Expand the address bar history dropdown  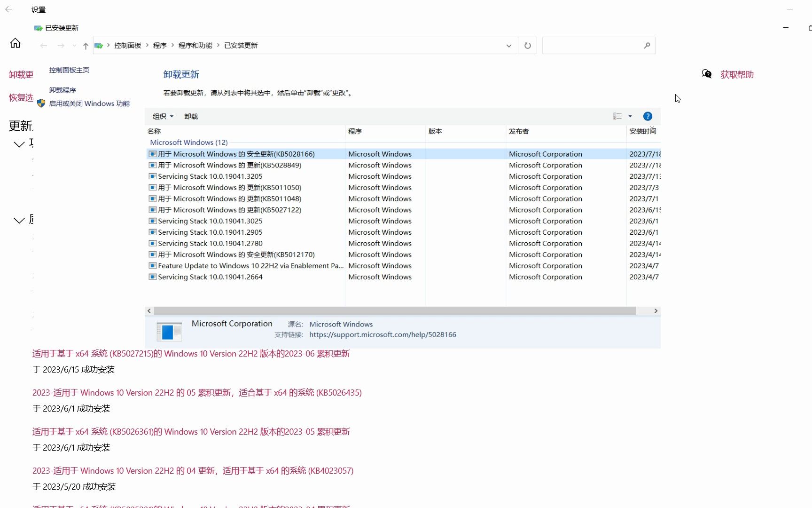(509, 46)
